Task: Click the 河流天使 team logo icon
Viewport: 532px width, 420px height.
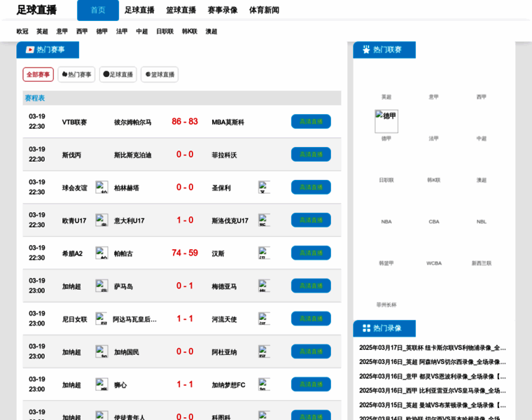Action: pyautogui.click(x=265, y=319)
